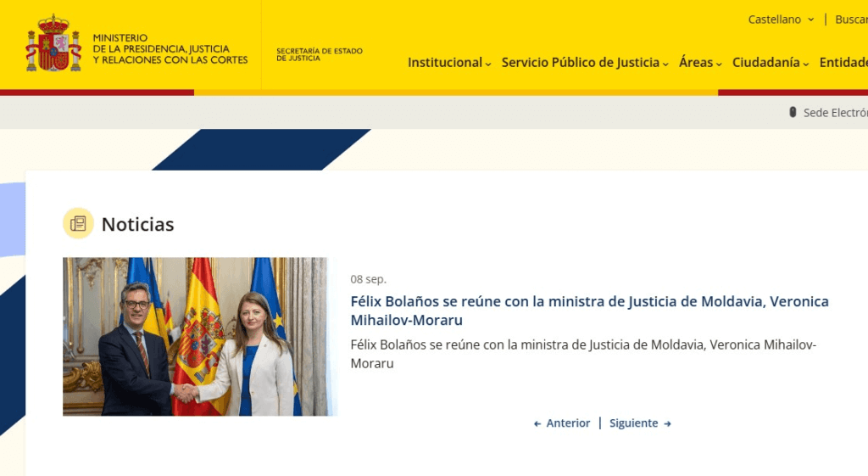Screen dimensions: 868x476
Task: Click the 08 sep. date label
Action: pyautogui.click(x=368, y=279)
